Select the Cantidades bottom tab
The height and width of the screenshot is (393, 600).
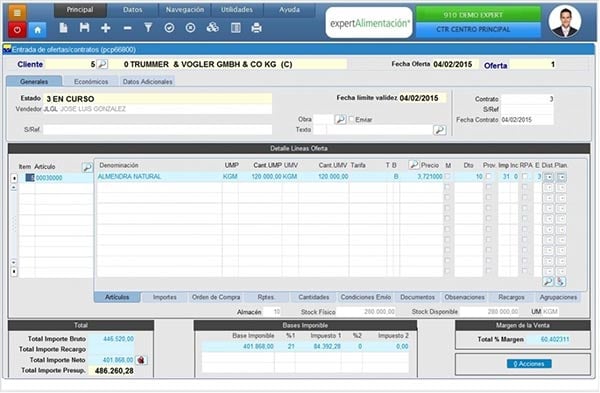pyautogui.click(x=314, y=297)
